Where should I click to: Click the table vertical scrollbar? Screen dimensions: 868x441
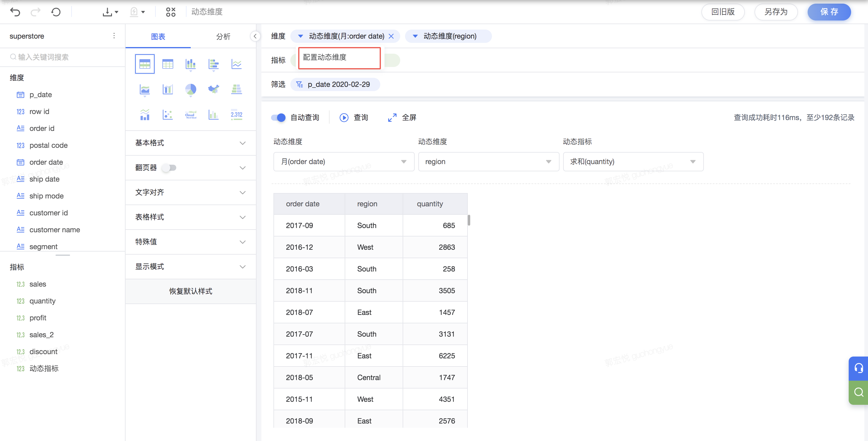coord(469,220)
